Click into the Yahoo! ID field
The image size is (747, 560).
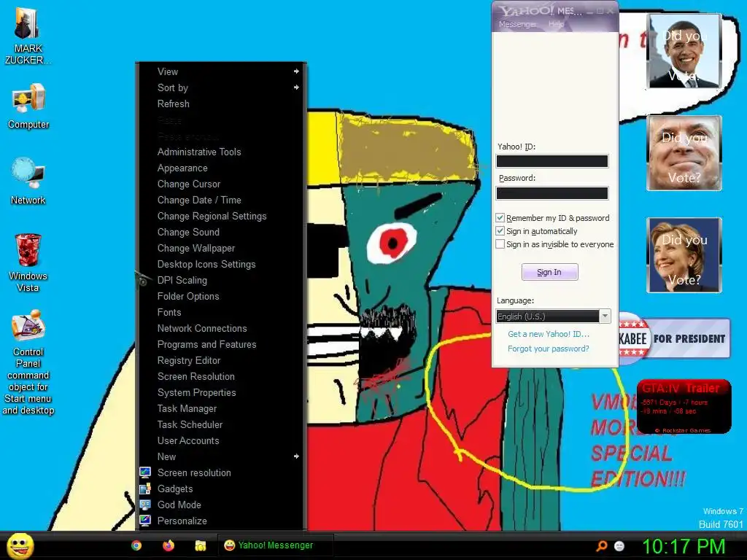click(x=552, y=161)
